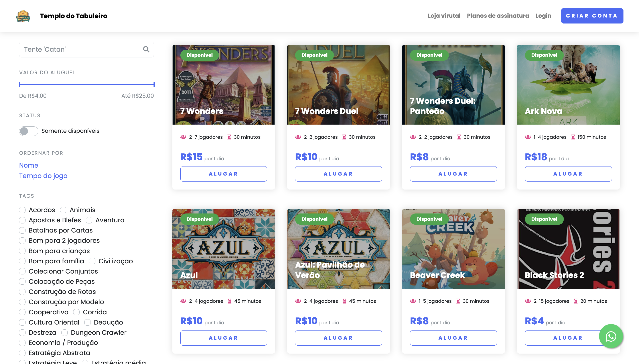Image resolution: width=639 pixels, height=364 pixels.
Task: Open the WhatsApp chat floating icon
Action: tap(611, 336)
